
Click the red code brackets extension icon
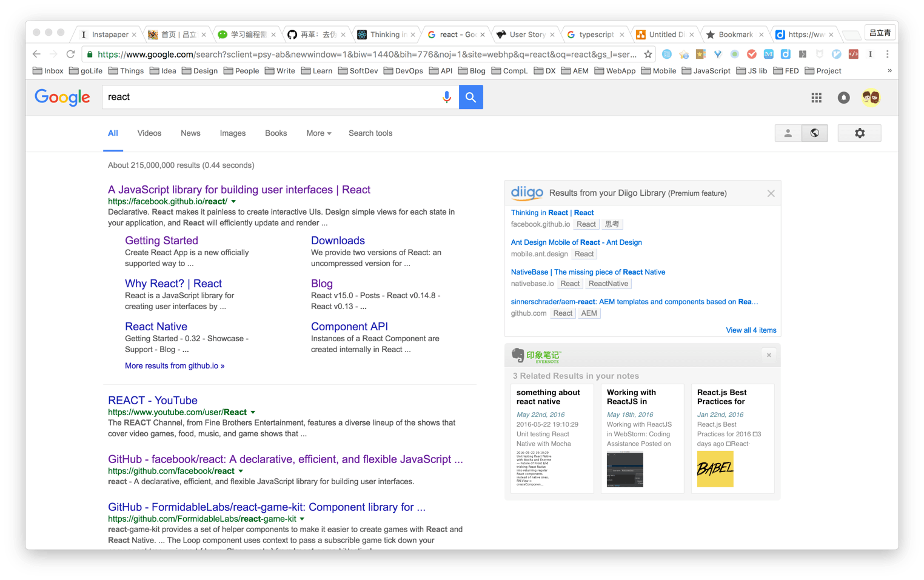coord(853,54)
